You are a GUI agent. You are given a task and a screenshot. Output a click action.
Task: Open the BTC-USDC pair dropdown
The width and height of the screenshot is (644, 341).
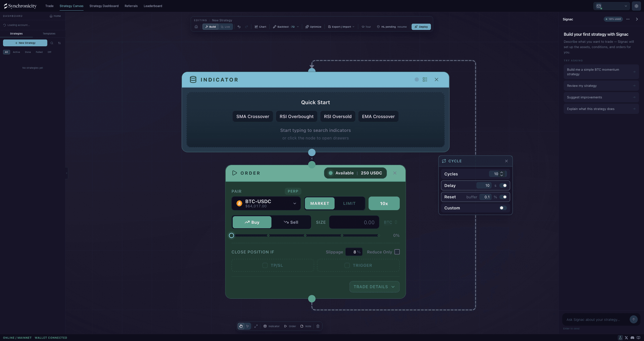pos(266,203)
